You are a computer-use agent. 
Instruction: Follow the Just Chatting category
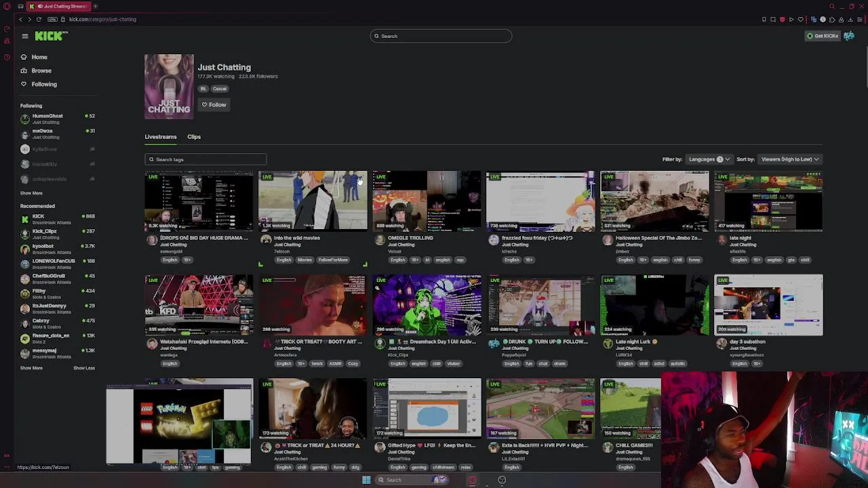(214, 105)
